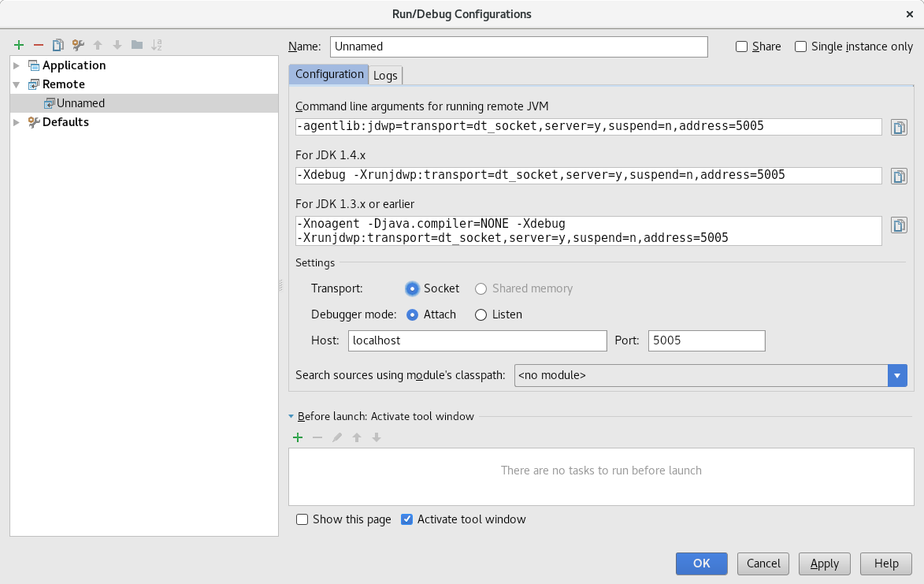Screen dimensions: 924x584
Task: Edit the Port field
Action: (705, 340)
